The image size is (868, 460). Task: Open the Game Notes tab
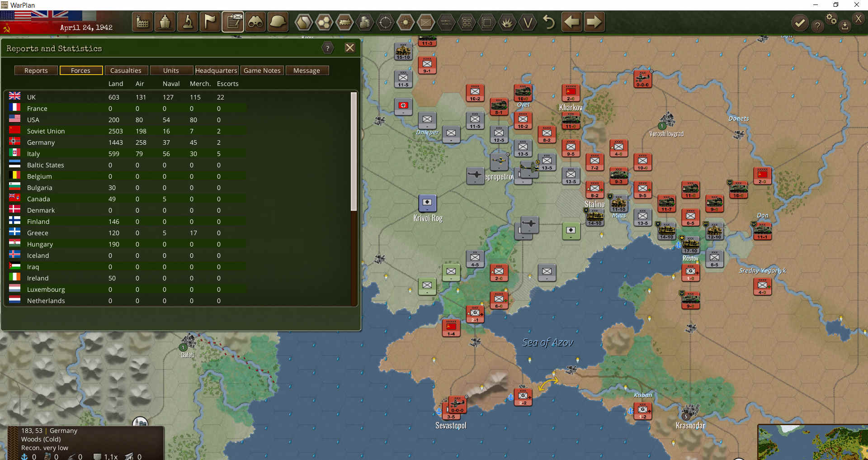pos(262,71)
